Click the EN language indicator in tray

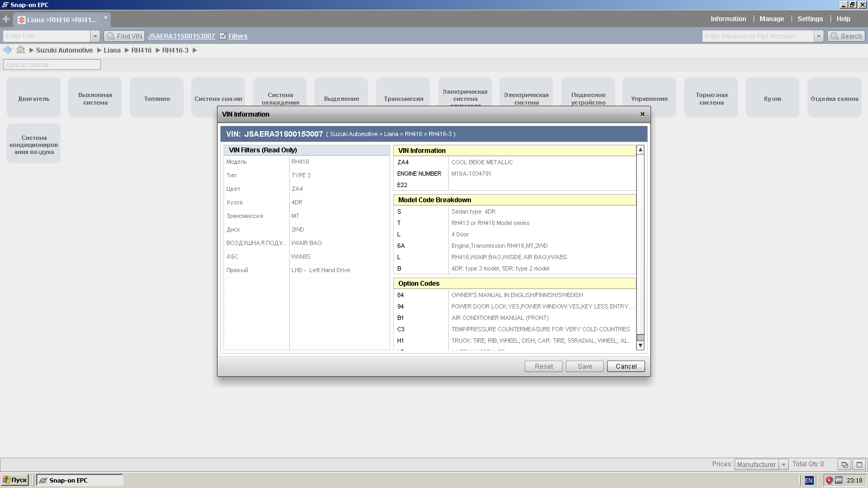tap(809, 480)
